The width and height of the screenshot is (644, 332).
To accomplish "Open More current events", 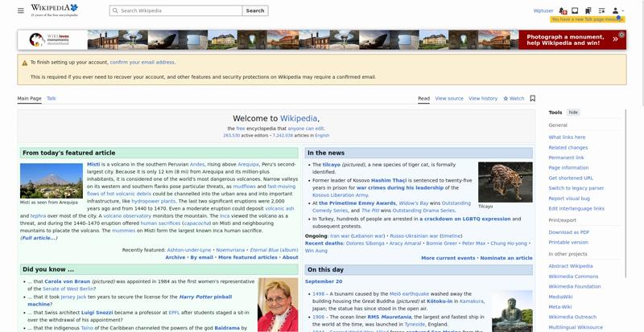I will 448,258.
